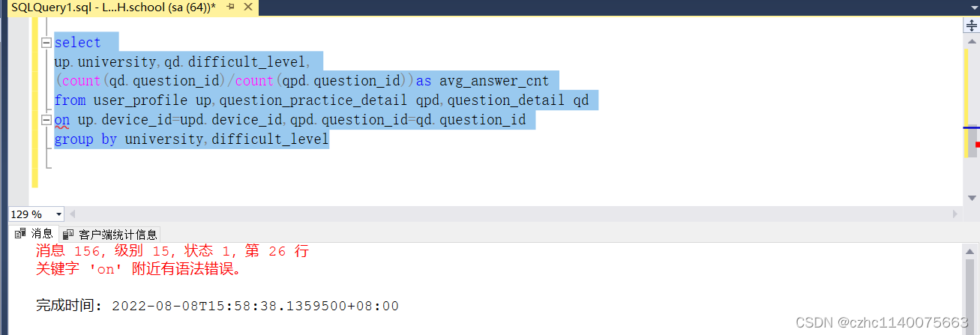
Task: Collapse the outline box beside 'on'
Action: click(x=46, y=120)
